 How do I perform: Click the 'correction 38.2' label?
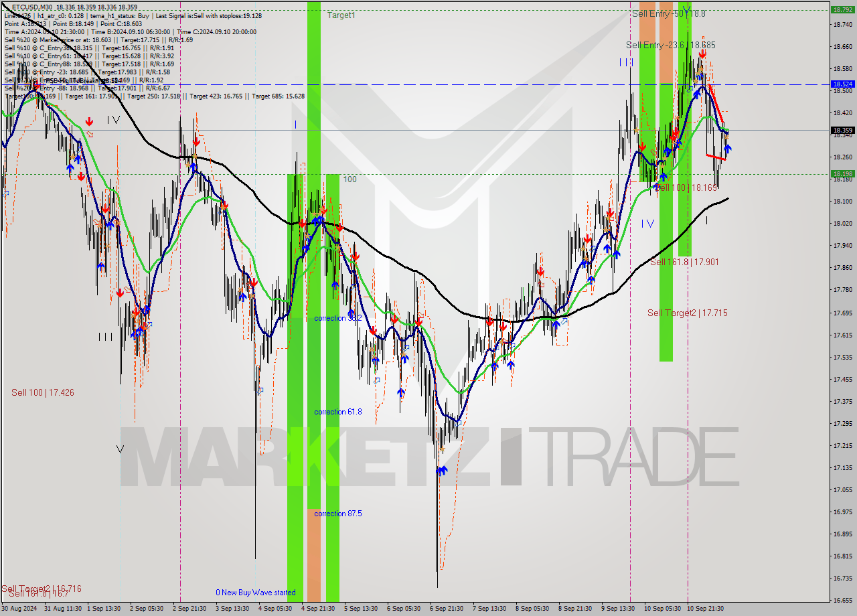pyautogui.click(x=338, y=318)
